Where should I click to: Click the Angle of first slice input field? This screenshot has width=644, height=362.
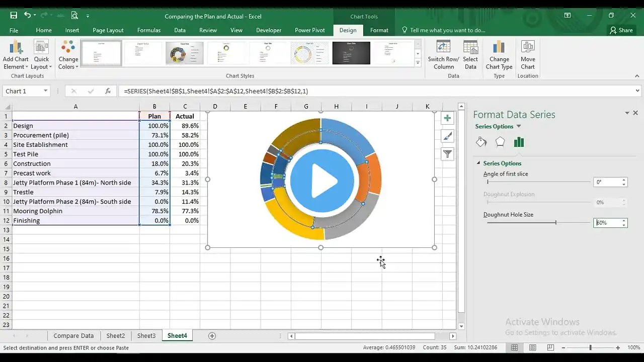tap(607, 182)
